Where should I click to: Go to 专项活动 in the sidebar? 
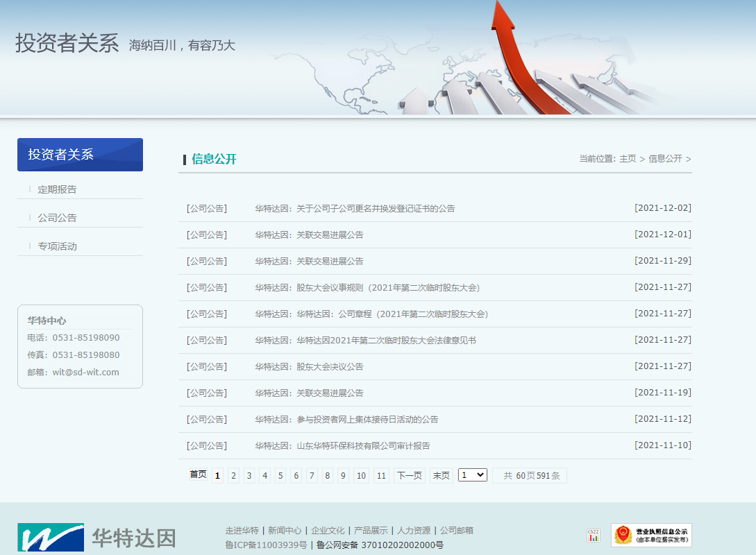[58, 246]
